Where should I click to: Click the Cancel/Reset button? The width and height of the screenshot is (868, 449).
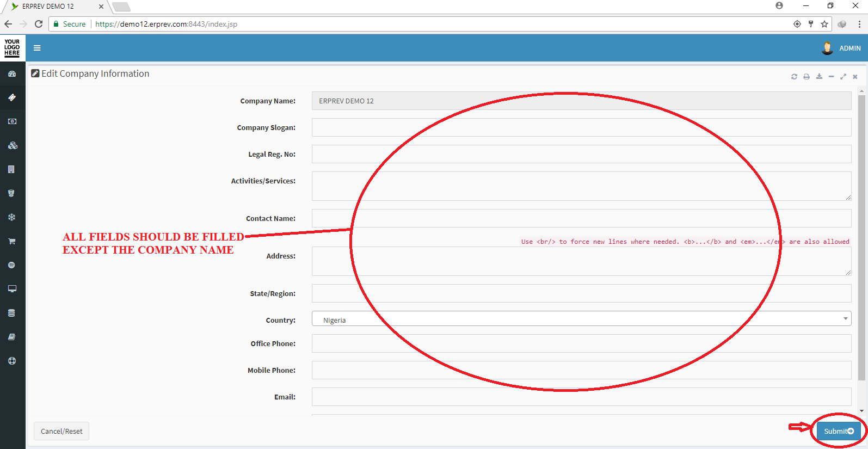tap(61, 431)
